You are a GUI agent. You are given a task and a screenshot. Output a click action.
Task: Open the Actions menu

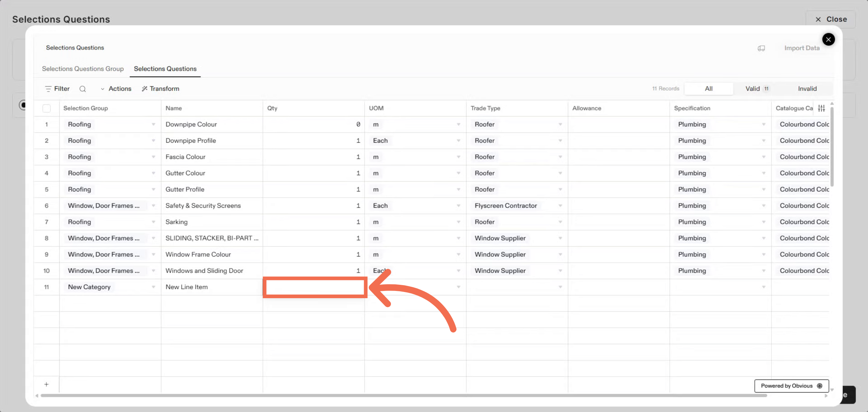pyautogui.click(x=116, y=89)
